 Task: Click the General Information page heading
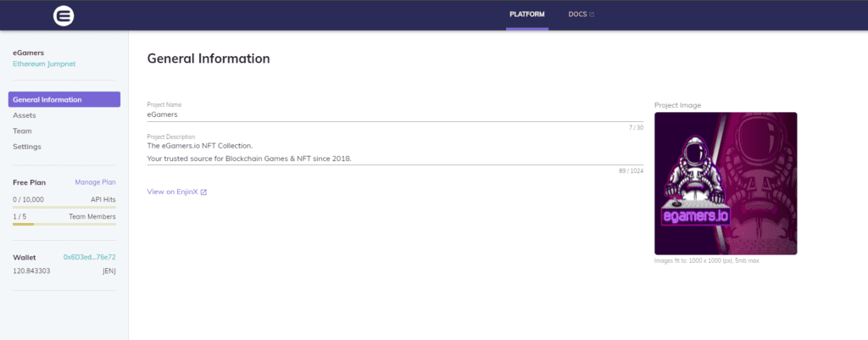click(209, 59)
